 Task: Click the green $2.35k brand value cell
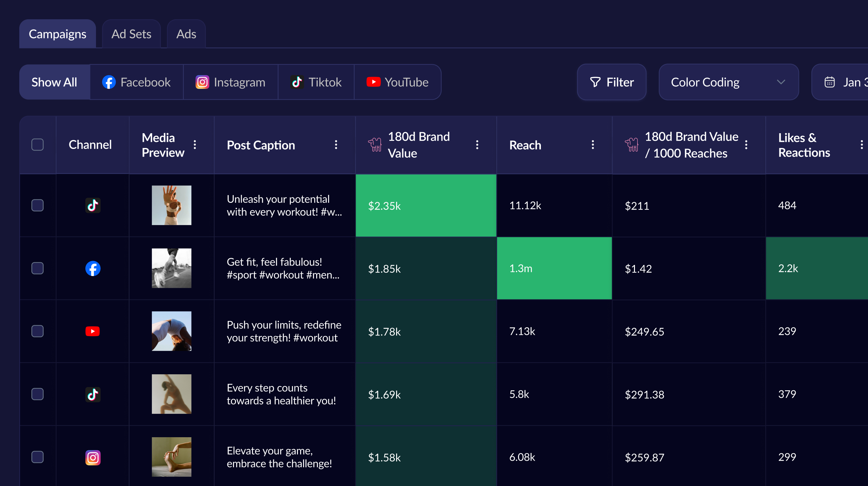pos(426,205)
